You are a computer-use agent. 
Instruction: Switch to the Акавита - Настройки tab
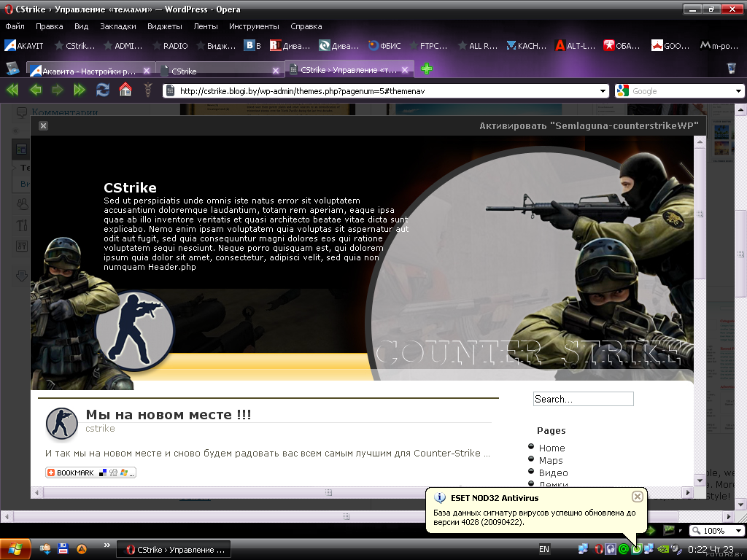[90, 71]
